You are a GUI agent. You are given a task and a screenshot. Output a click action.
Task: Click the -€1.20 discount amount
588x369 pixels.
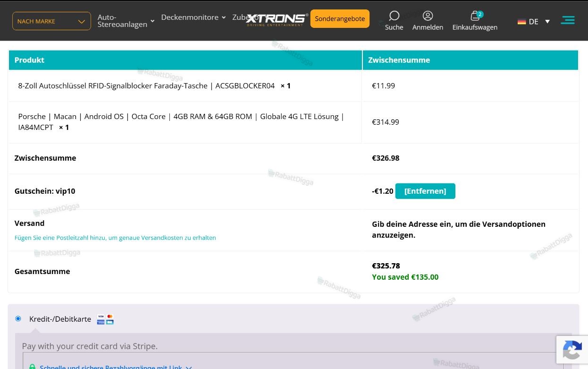[x=382, y=191]
